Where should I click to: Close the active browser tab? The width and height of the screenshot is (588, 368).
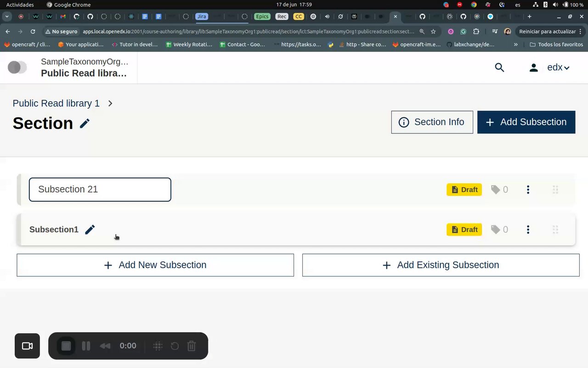396,17
